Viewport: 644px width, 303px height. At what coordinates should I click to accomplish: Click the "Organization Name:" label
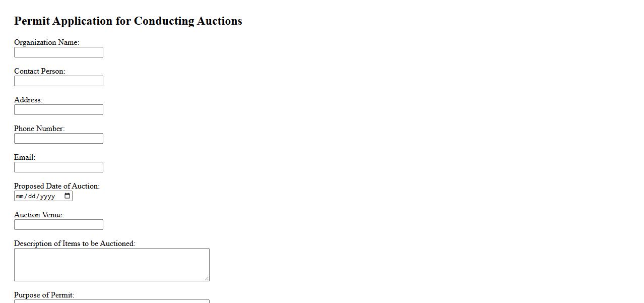point(46,42)
